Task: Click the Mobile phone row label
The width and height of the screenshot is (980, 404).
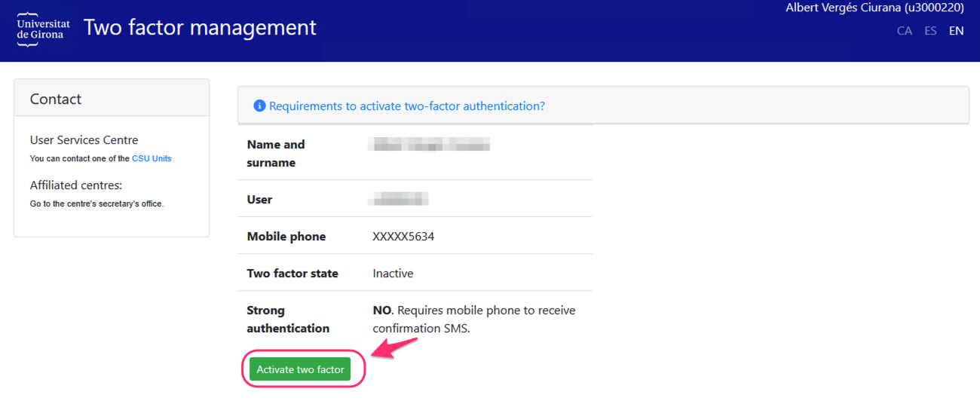Action: tap(286, 237)
